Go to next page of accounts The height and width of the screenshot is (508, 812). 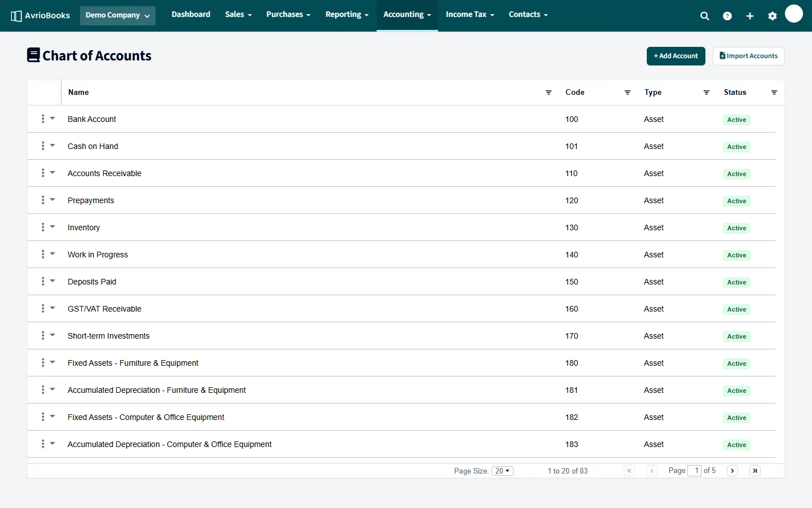732,471
